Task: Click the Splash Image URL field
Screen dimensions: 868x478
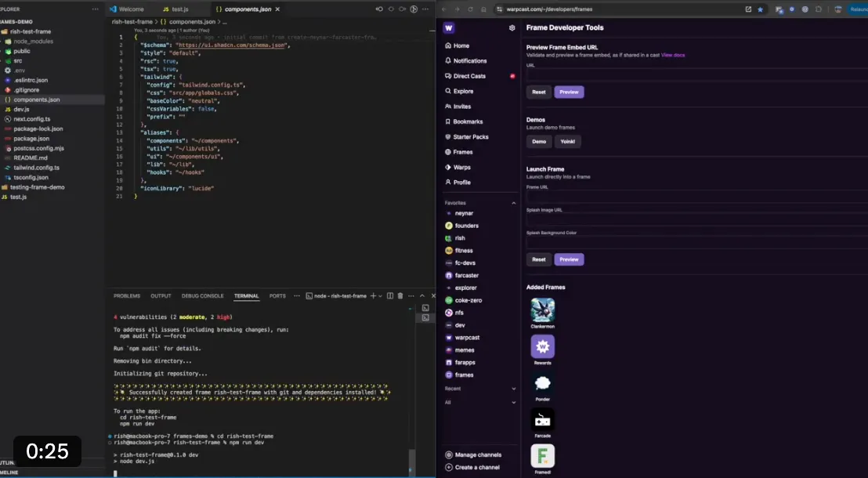Action: (x=697, y=220)
